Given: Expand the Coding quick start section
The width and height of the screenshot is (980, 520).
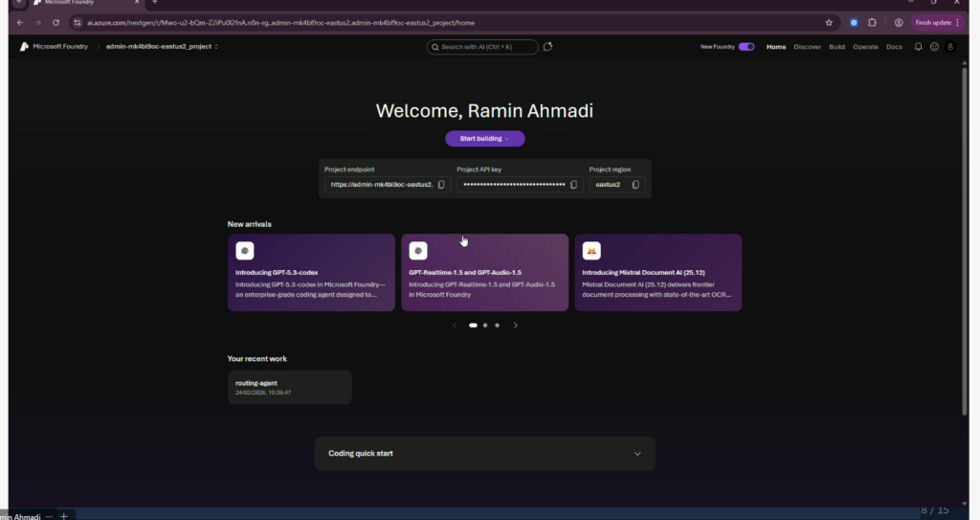Looking at the screenshot, I should tap(637, 454).
